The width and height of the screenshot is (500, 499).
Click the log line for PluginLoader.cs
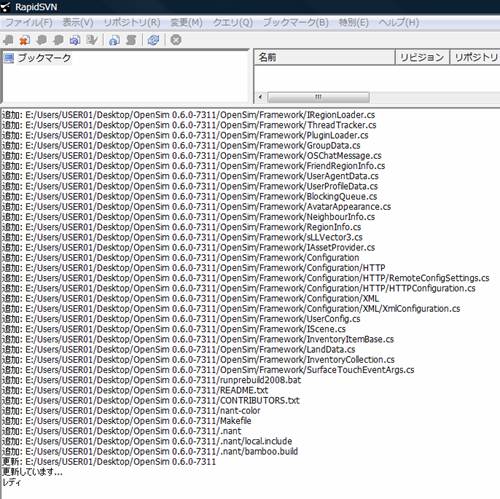coord(185,135)
